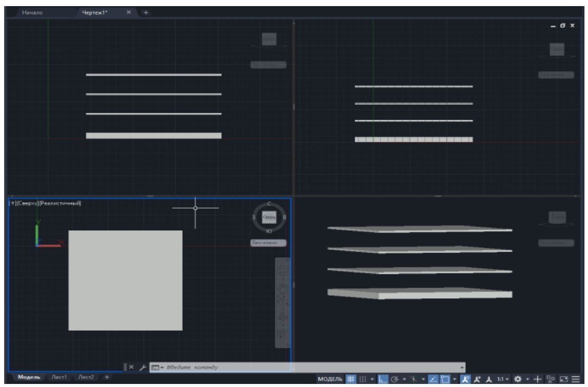
Task: Open the 'Лист1' layout tab
Action: 61,377
